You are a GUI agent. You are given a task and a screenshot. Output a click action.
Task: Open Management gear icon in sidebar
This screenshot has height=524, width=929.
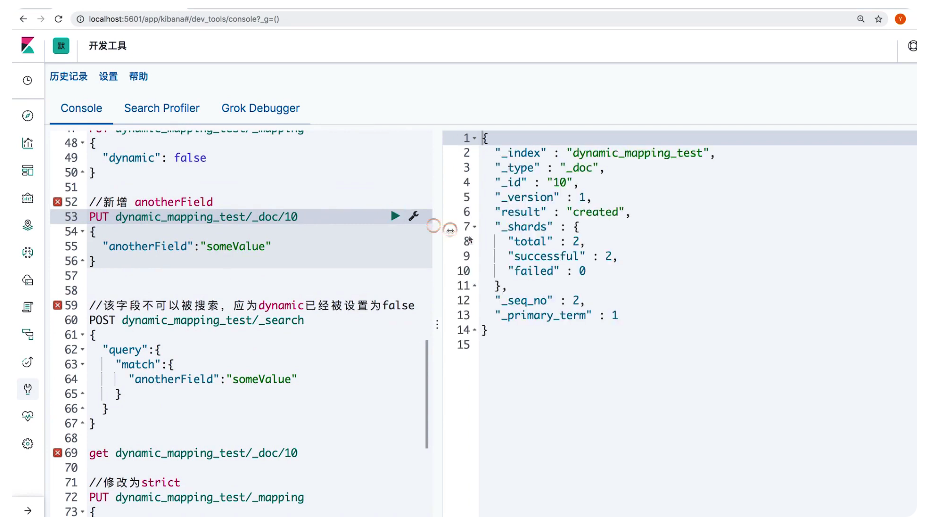click(x=28, y=443)
